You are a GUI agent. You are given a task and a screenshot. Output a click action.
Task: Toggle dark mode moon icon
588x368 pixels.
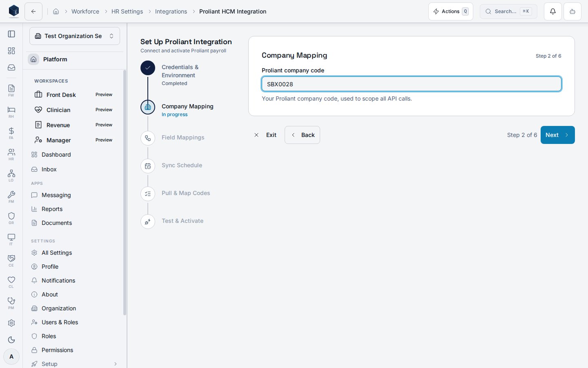(x=11, y=340)
